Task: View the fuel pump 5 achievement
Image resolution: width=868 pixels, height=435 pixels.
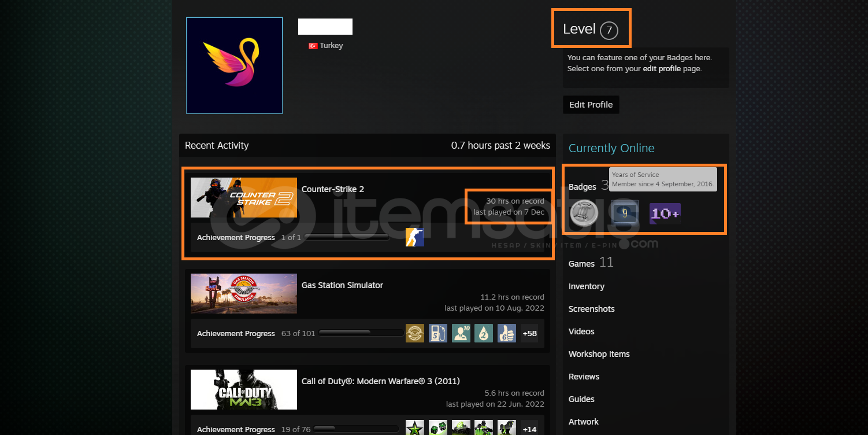Action: pyautogui.click(x=438, y=333)
